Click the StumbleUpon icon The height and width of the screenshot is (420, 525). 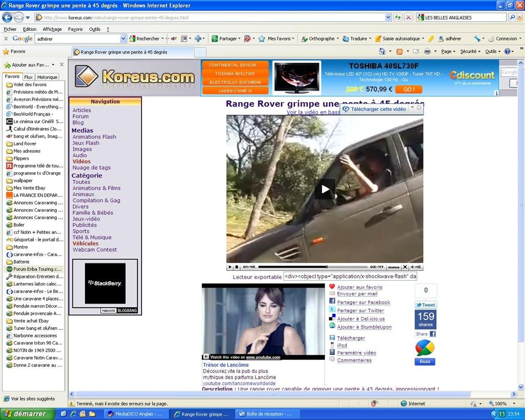pos(332,326)
